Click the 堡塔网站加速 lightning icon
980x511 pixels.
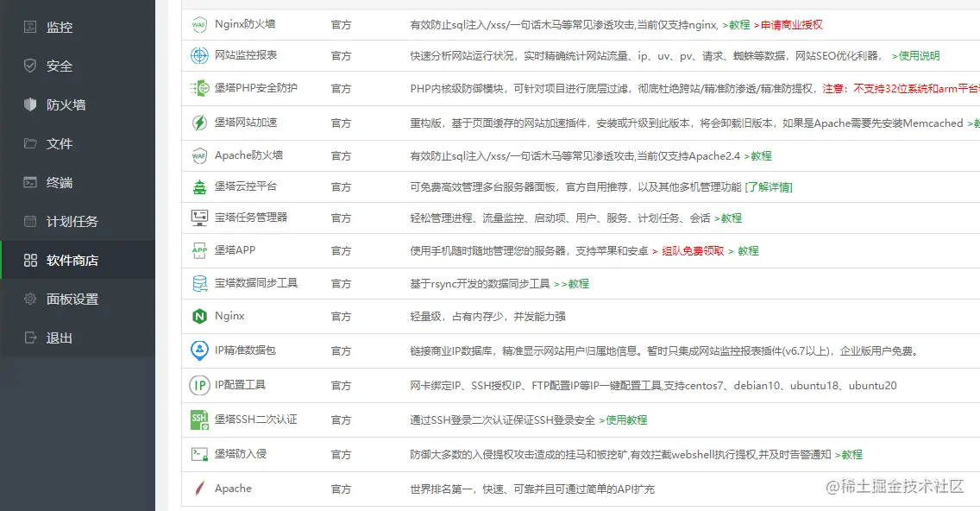tap(199, 123)
